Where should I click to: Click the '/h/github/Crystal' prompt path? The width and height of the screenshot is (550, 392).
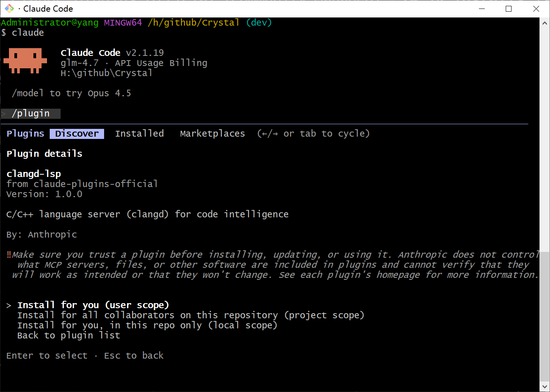(x=194, y=23)
